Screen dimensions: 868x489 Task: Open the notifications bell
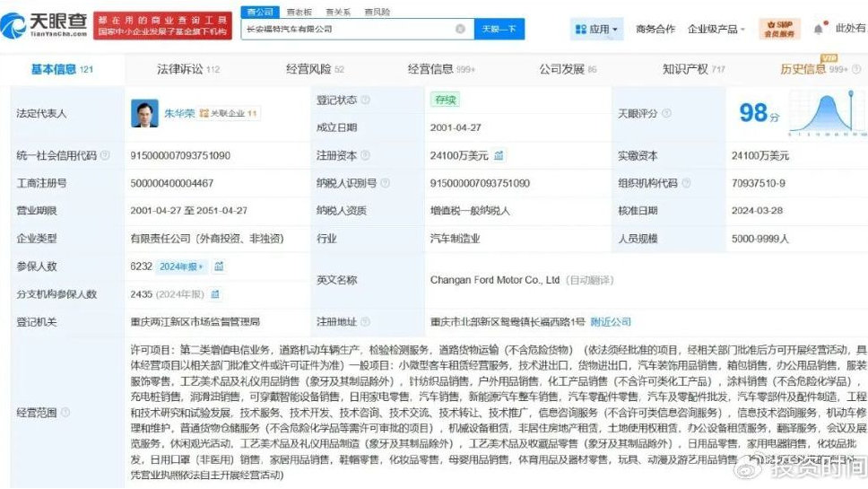point(820,29)
